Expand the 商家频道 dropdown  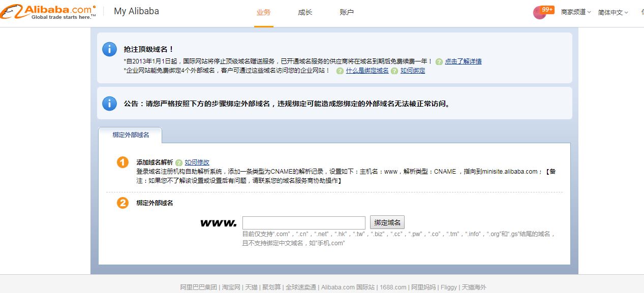576,12
